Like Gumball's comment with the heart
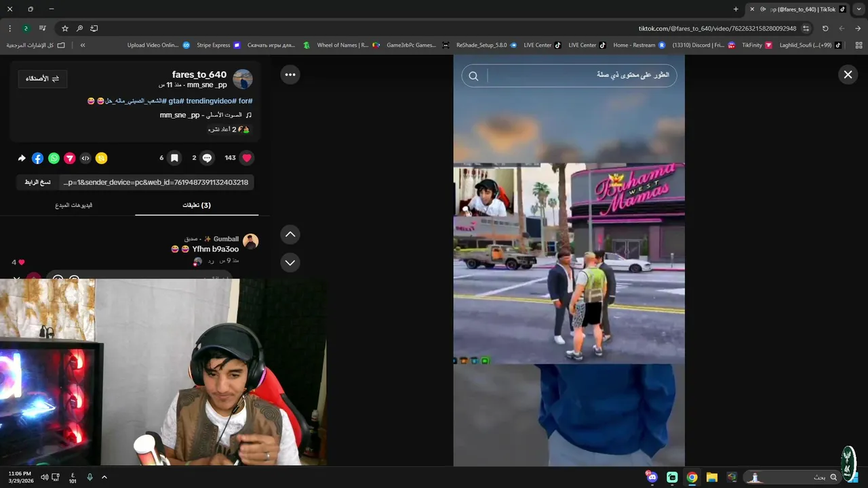This screenshot has height=488, width=868. (22, 262)
